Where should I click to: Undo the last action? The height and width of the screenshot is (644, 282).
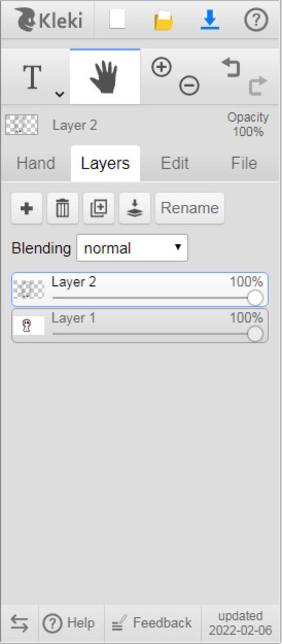tap(231, 67)
